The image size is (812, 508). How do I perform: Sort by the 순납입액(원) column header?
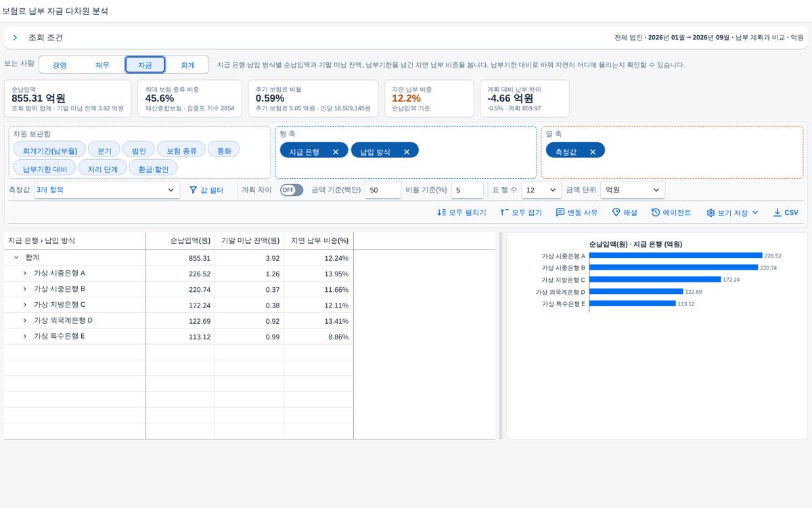pyautogui.click(x=181, y=240)
